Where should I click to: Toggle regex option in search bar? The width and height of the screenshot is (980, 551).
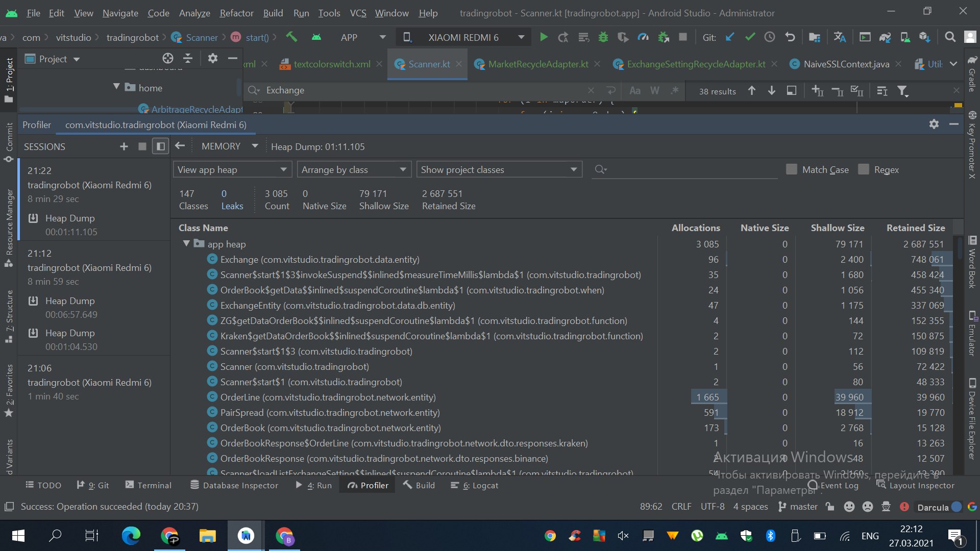[675, 91]
